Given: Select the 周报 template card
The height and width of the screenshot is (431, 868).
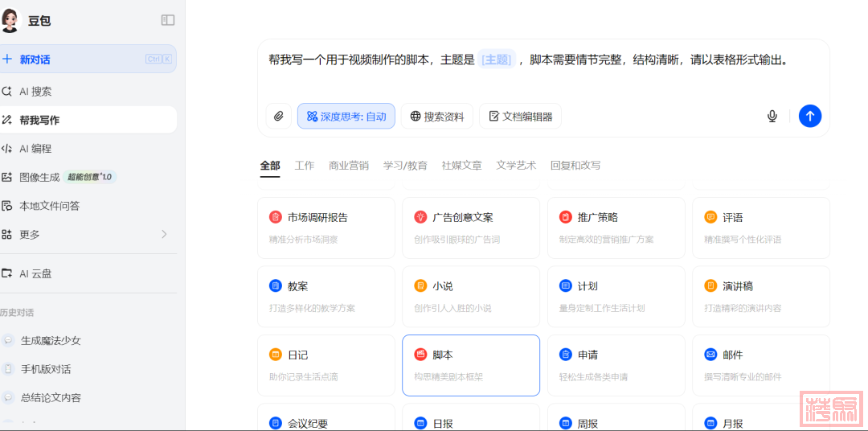Looking at the screenshot, I should [x=616, y=417].
